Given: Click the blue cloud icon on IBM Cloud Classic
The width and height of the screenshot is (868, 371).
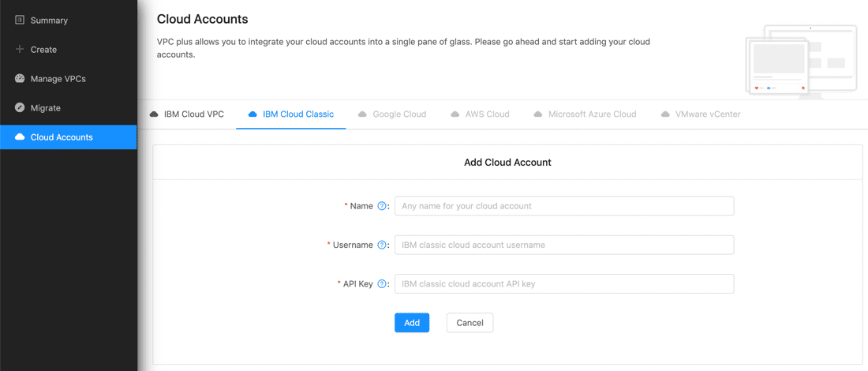Looking at the screenshot, I should tap(253, 114).
